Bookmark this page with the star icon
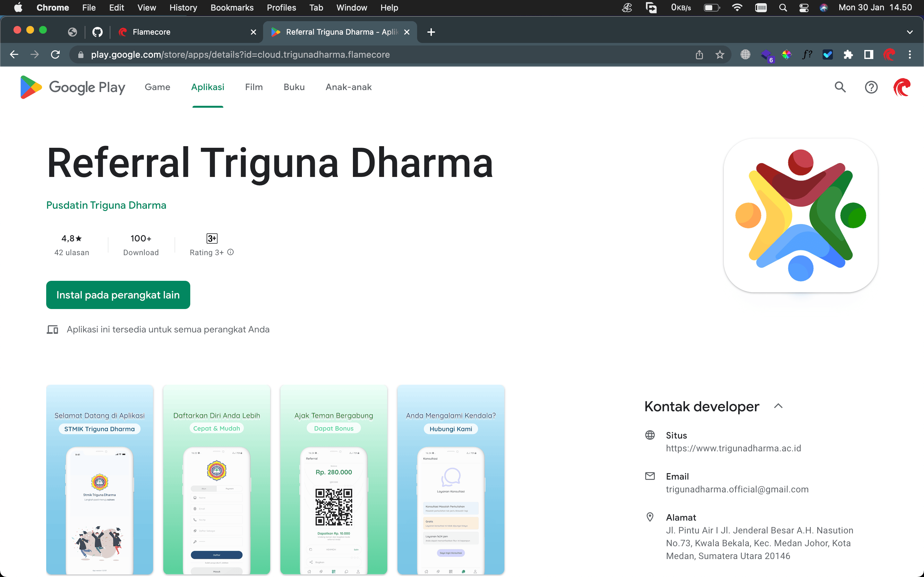This screenshot has height=577, width=924. click(720, 54)
